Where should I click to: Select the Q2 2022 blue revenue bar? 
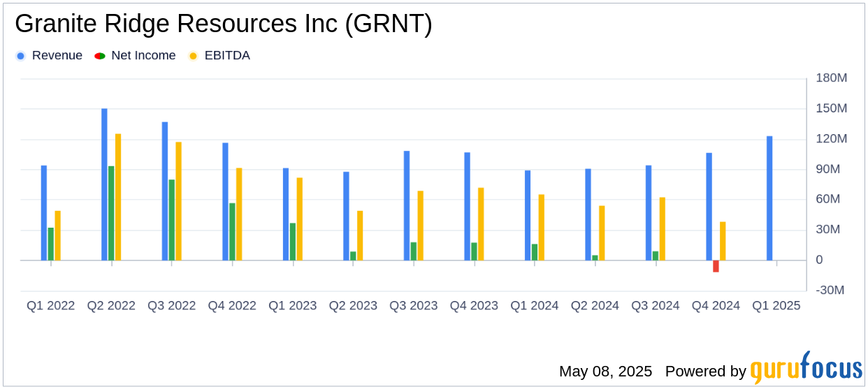104,184
